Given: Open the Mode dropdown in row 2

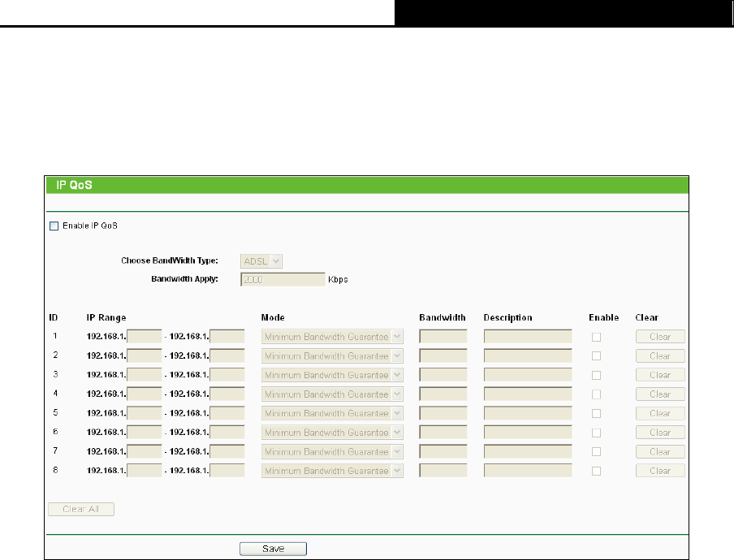Looking at the screenshot, I should 332,355.
